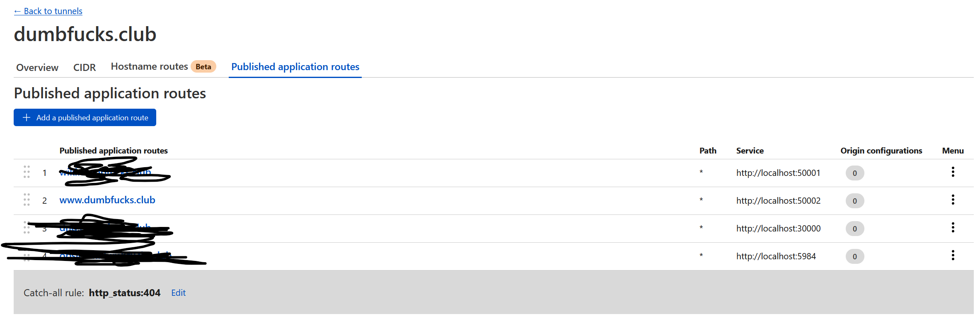Grab the drag handle for route 2
This screenshot has height=324, width=980.
(x=27, y=200)
